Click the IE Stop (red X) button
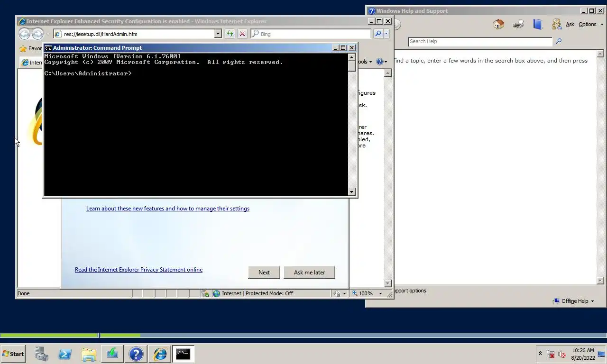607x364 pixels. coord(242,34)
